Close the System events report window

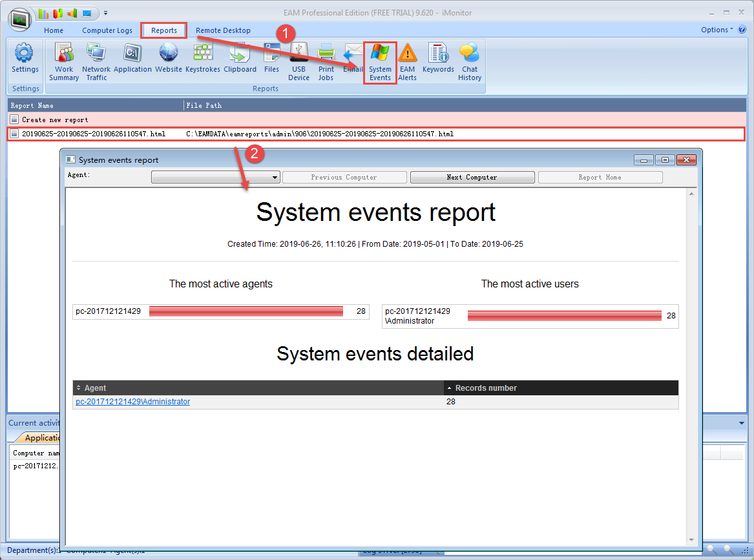[687, 160]
